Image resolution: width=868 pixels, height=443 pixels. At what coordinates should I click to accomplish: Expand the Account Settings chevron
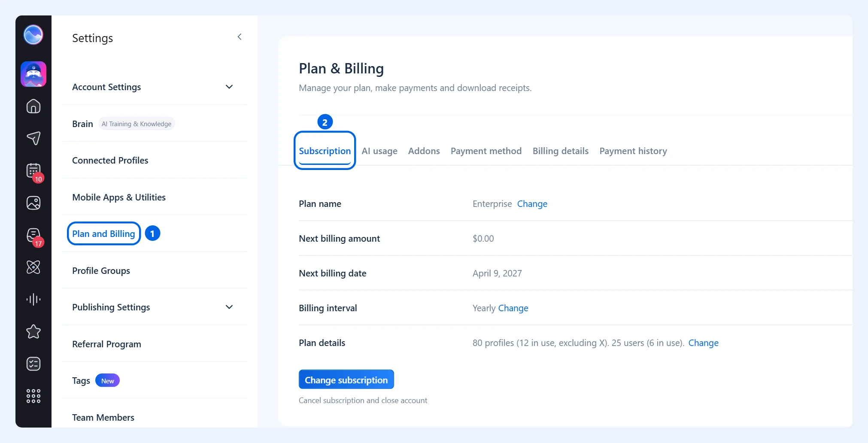229,87
